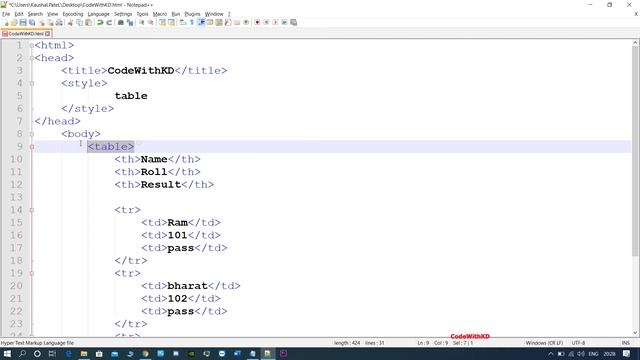Image resolution: width=640 pixels, height=360 pixels.
Task: Click the macro Playback icon
Action: pyautogui.click(x=275, y=22)
